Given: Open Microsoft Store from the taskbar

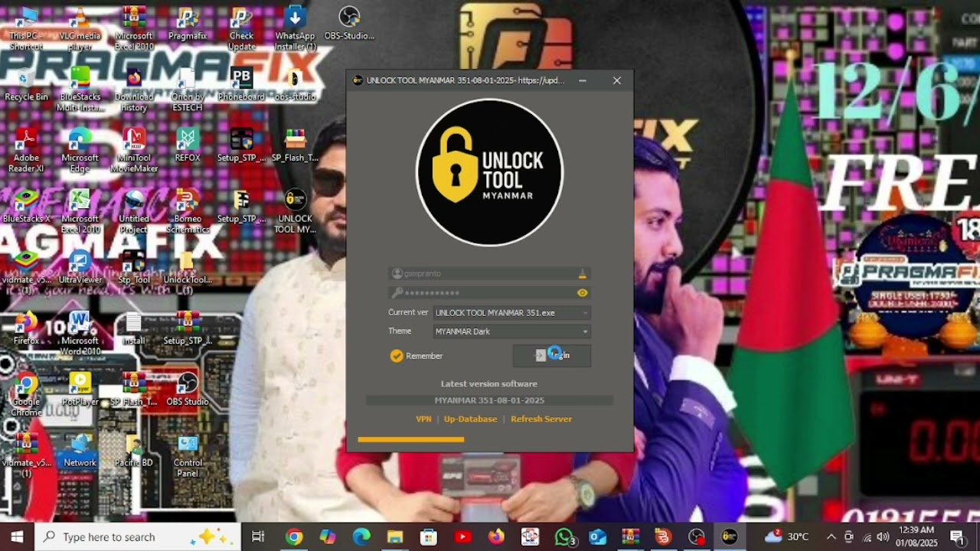Looking at the screenshot, I should tap(429, 536).
